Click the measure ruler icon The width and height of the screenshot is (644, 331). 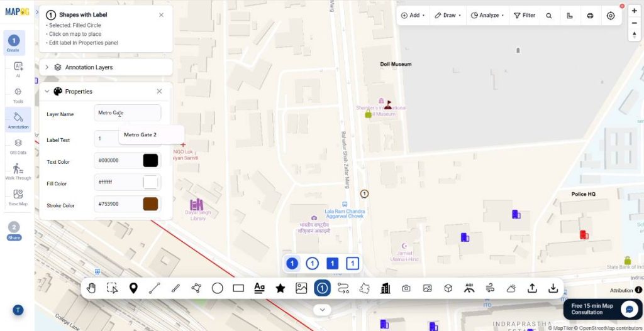tap(570, 16)
